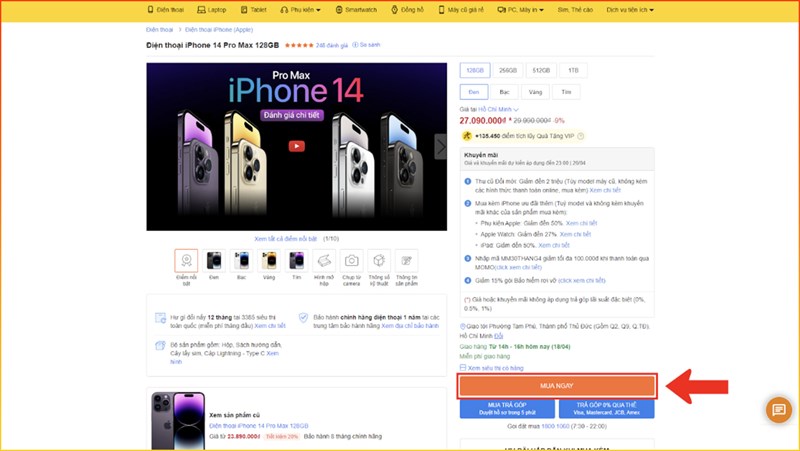Expand the Dịch vụ tiện ích menu
Image resolution: width=800 pixels, height=451 pixels.
[630, 10]
